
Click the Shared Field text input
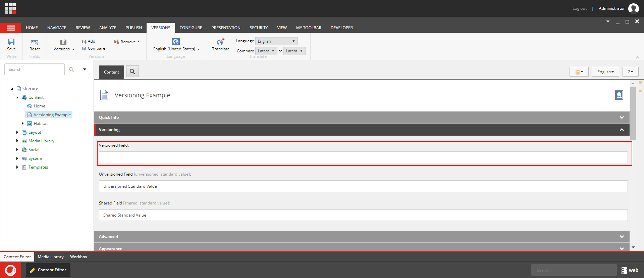click(x=363, y=215)
